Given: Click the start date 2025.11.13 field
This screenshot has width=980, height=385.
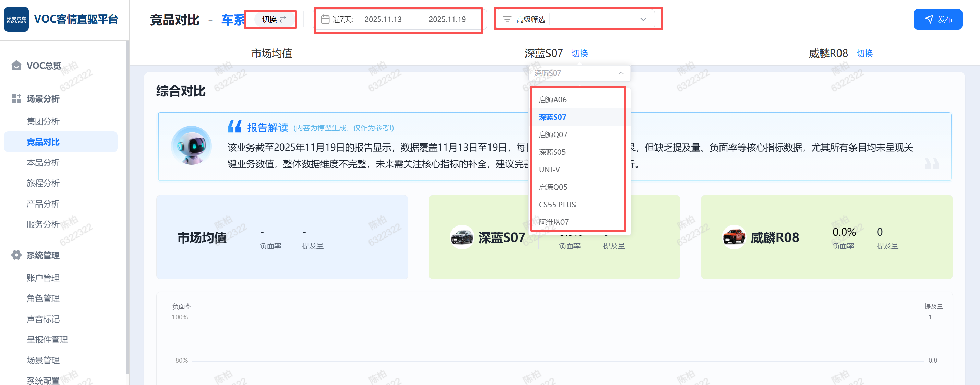Looking at the screenshot, I should 383,20.
